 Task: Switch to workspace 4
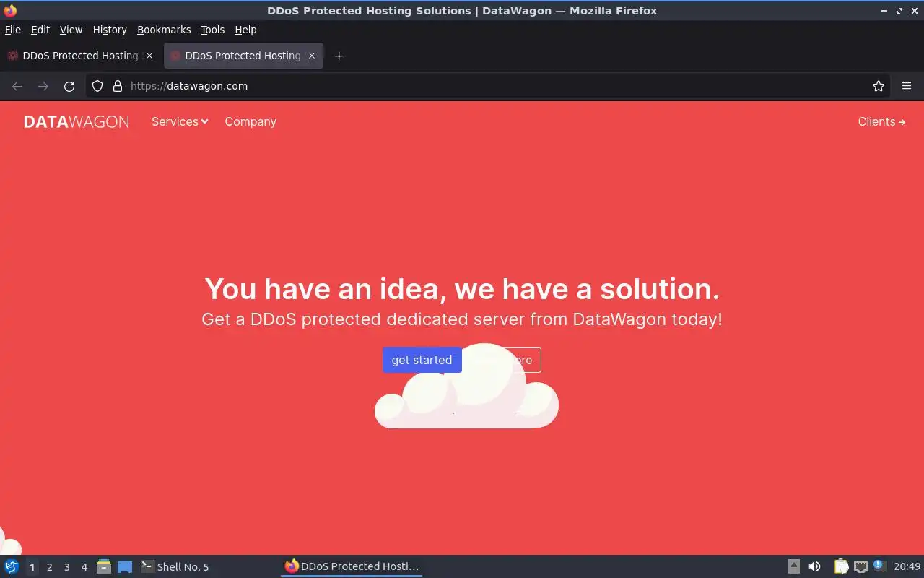84,567
